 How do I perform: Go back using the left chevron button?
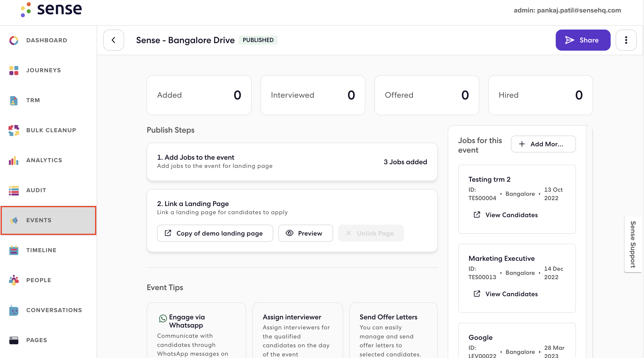[x=113, y=40]
